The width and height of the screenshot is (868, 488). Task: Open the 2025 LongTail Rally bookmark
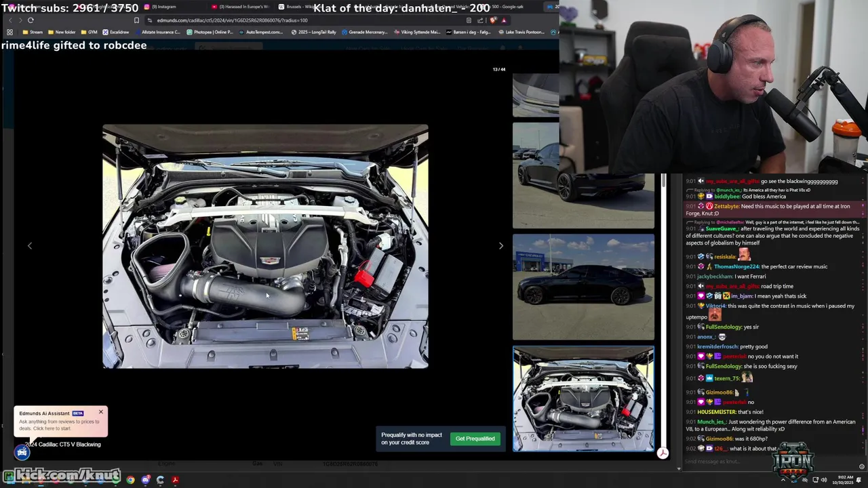point(313,32)
